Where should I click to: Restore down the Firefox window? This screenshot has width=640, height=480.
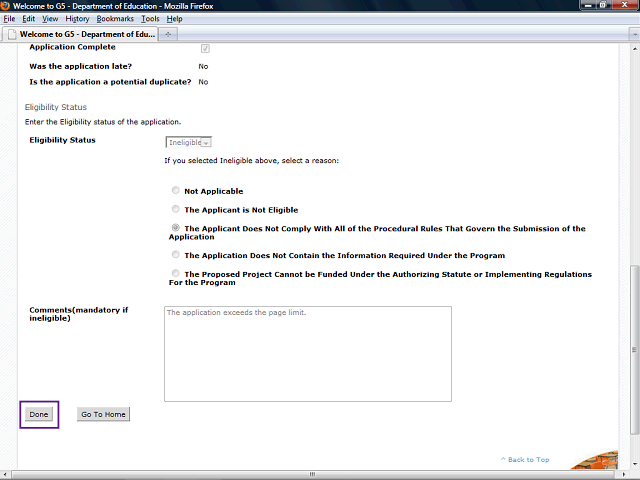pos(603,5)
